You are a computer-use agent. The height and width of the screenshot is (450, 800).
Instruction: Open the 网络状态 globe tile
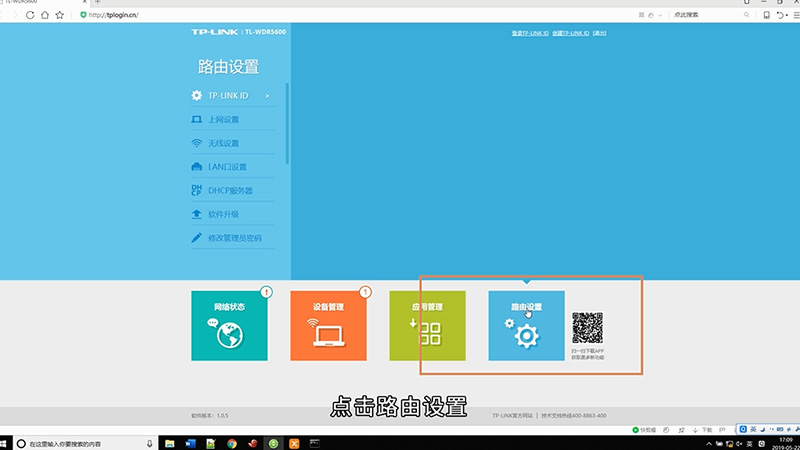[x=229, y=326]
